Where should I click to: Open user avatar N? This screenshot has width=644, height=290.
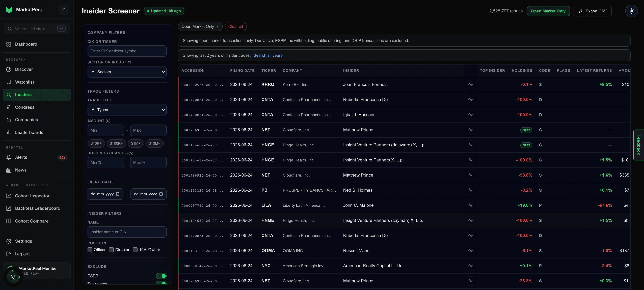13,277
